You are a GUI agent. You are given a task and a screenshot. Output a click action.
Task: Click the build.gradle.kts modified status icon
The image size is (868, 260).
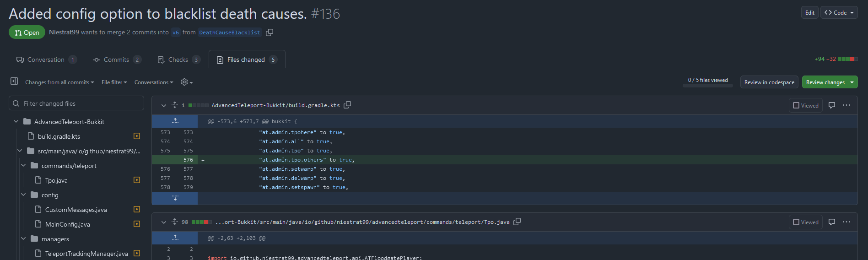(136, 136)
